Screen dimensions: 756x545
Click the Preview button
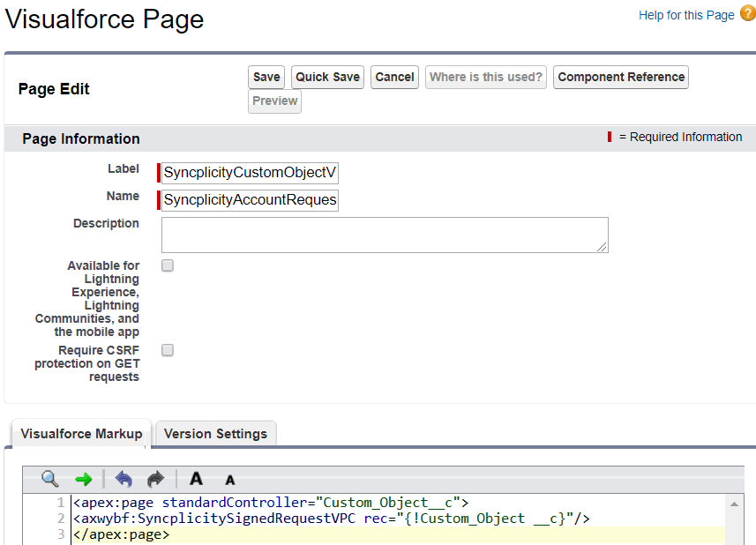click(x=275, y=101)
